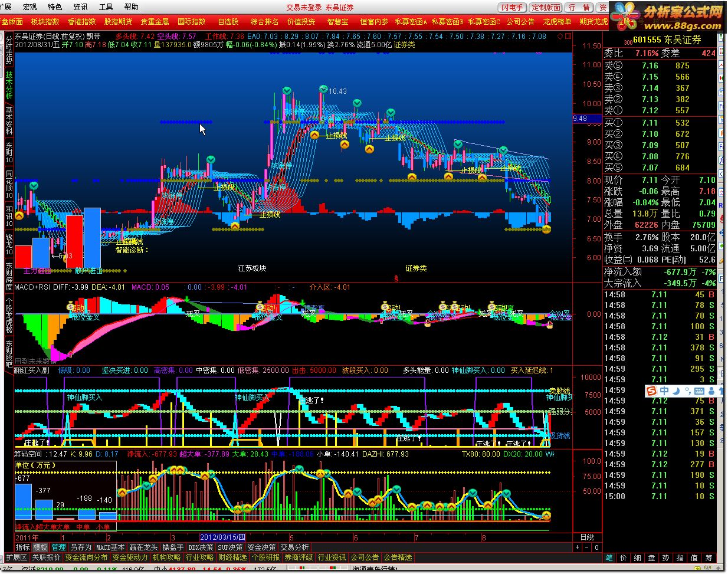Image resolution: width=728 pixels, height=574 pixels.
Task: Click the 闪电手 button
Action: pos(512,7)
